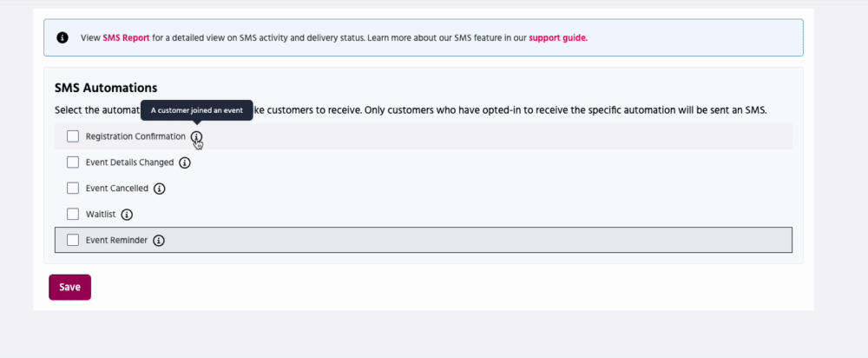
Task: Open the support guide link
Action: pos(558,38)
